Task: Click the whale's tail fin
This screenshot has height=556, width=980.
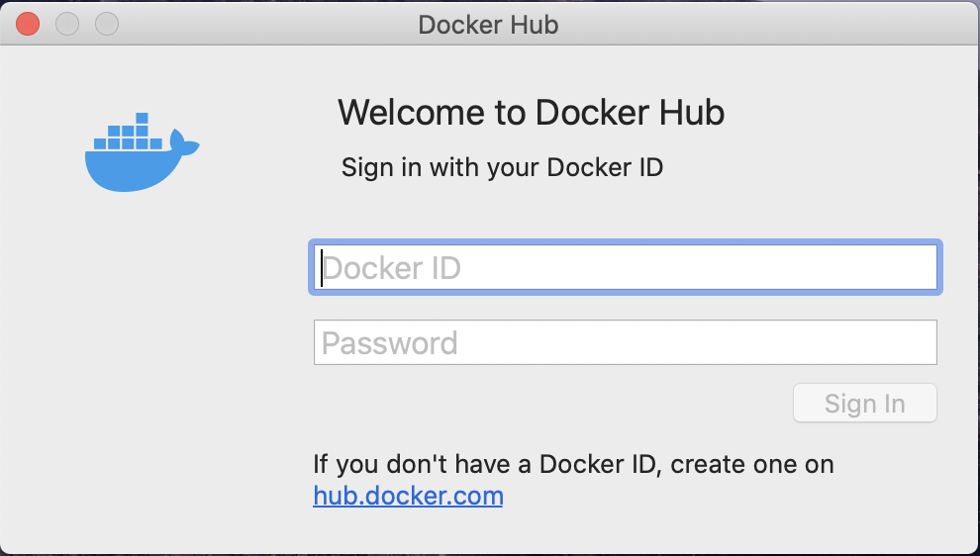Action: point(183,143)
